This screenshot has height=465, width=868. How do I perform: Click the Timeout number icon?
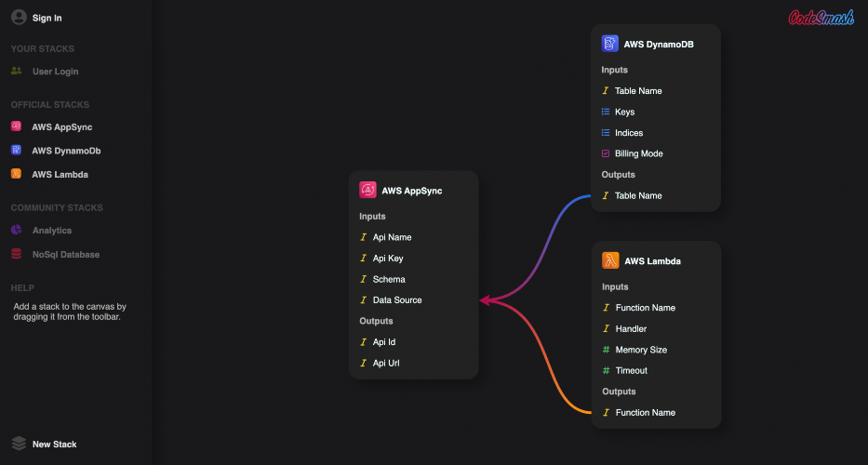607,370
